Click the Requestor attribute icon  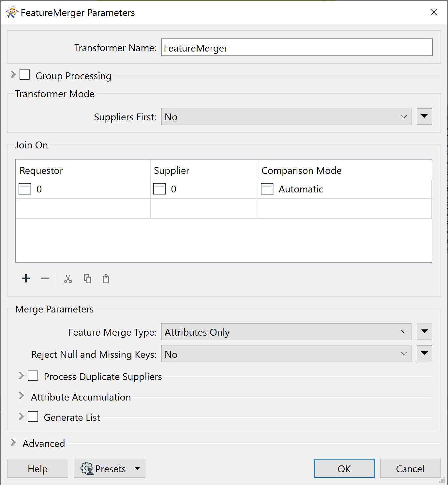[25, 189]
